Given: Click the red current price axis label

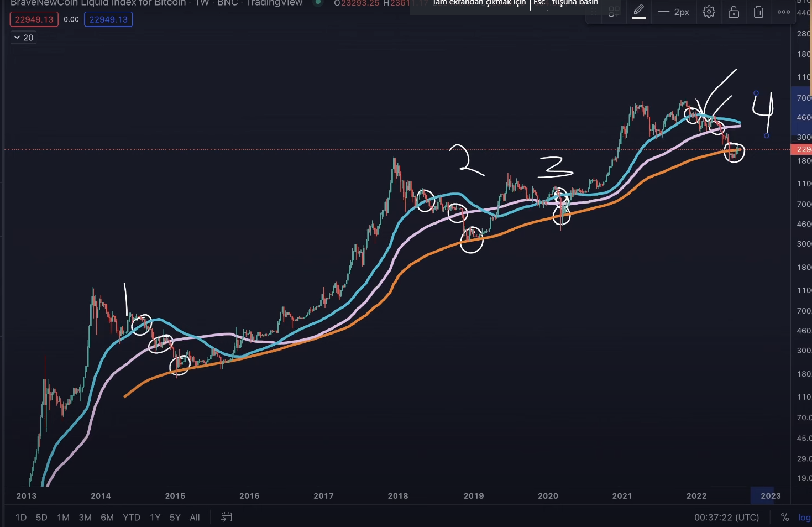Looking at the screenshot, I should coord(801,149).
